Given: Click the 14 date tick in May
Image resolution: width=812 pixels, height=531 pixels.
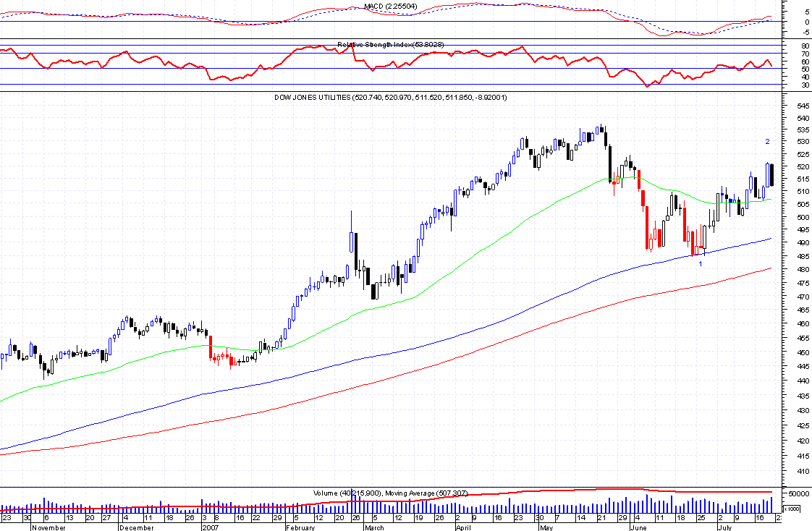Looking at the screenshot, I should click(581, 517).
